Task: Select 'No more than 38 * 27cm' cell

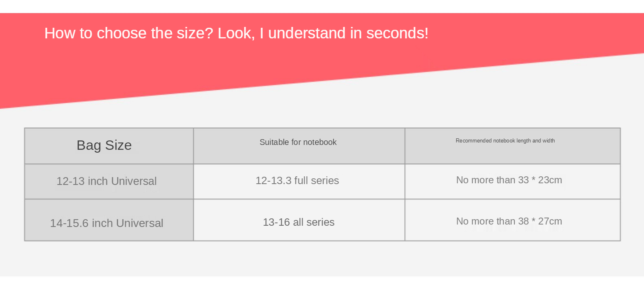Action: [x=513, y=220]
